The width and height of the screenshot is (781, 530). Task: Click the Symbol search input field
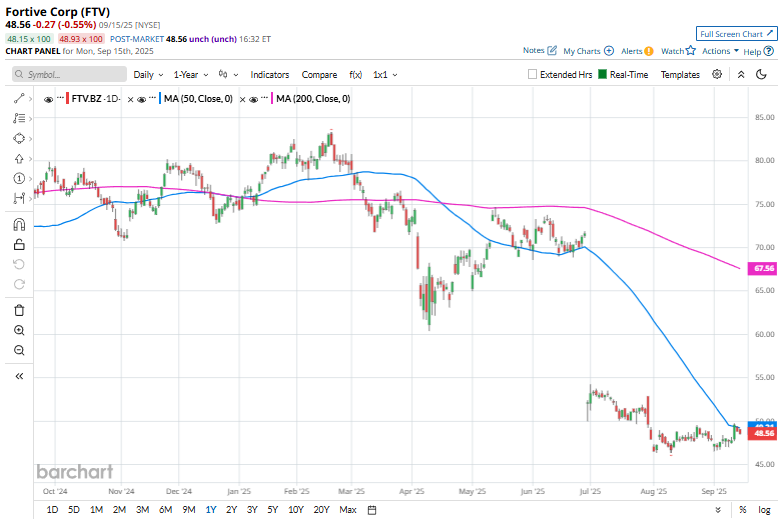click(70, 74)
